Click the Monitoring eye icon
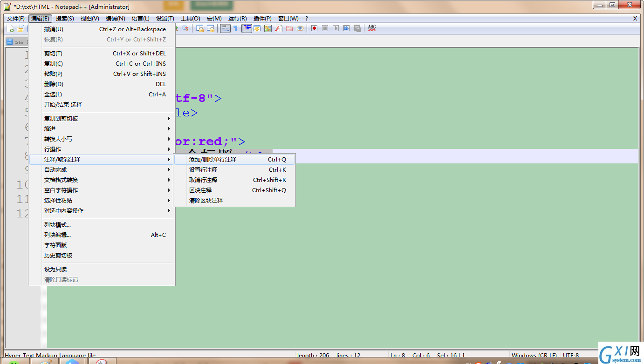The width and height of the screenshot is (644, 364). pos(300,28)
